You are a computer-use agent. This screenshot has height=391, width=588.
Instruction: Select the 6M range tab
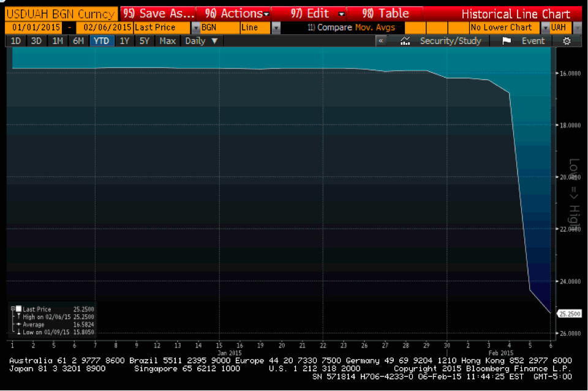click(78, 41)
